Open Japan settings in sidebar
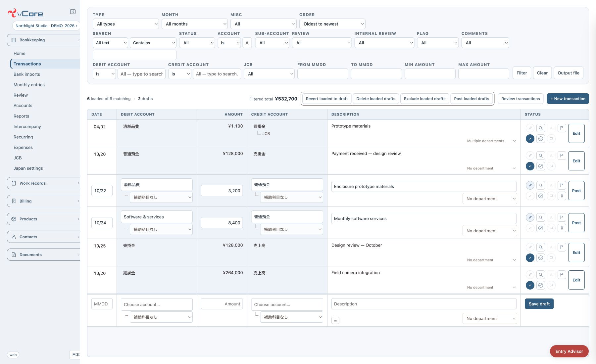Viewport: 596px width, 364px height. tap(28, 168)
